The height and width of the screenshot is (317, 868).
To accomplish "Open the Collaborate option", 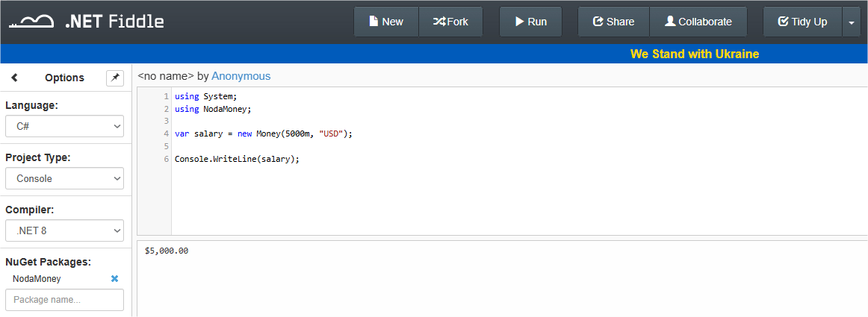I will [x=698, y=22].
